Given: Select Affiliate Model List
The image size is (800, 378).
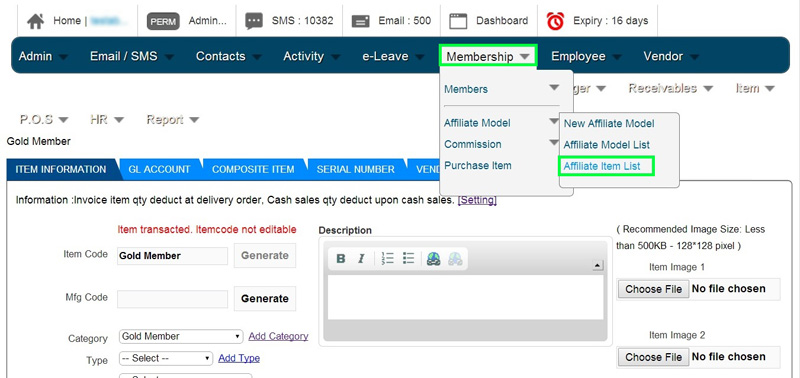Looking at the screenshot, I should (607, 145).
